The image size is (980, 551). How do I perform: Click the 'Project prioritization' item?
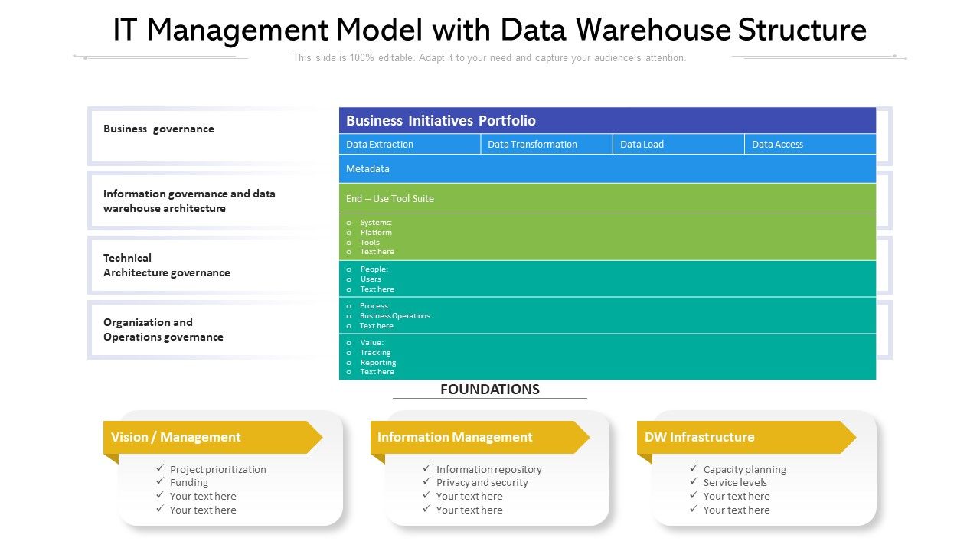tap(218, 470)
